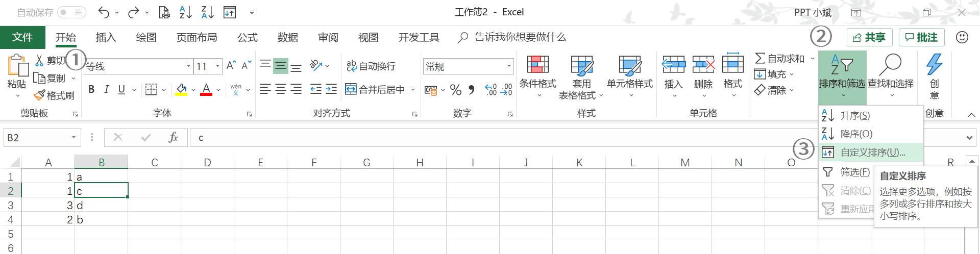Click the borders grid icon
This screenshot has width=980, height=254.
(x=151, y=90)
